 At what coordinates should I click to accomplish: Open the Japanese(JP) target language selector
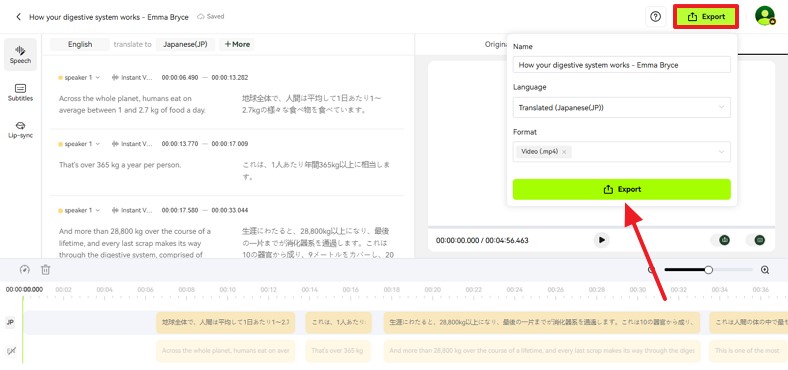coord(185,44)
